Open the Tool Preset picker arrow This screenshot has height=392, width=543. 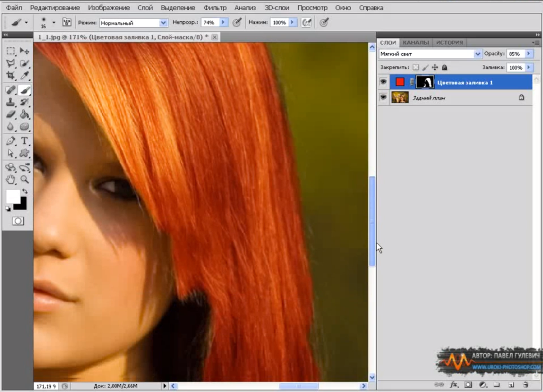click(26, 23)
